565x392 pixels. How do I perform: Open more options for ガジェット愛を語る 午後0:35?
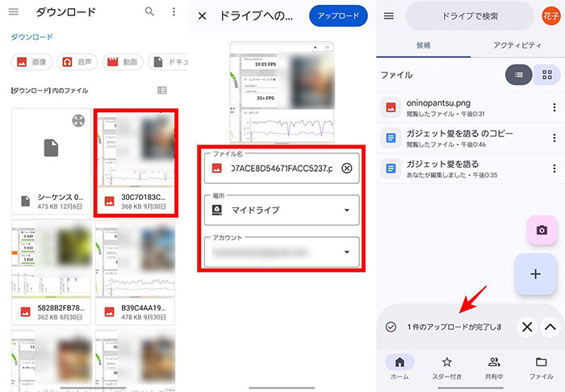point(555,169)
